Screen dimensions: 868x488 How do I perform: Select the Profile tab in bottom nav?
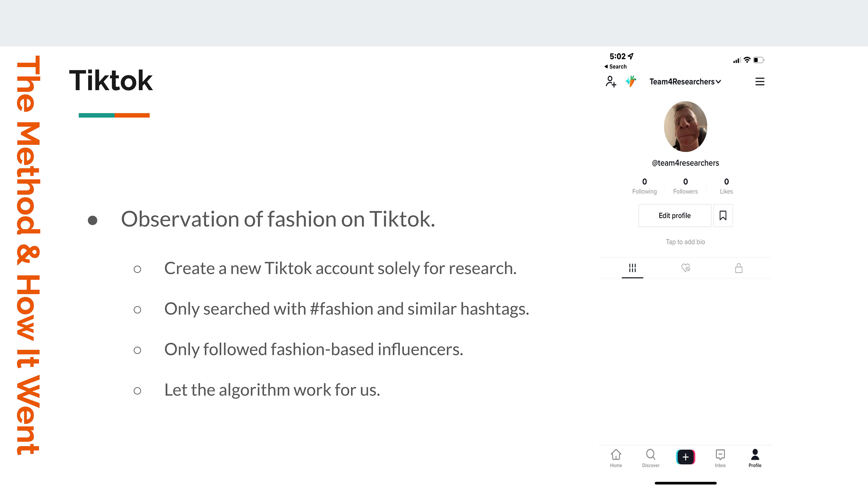click(x=755, y=458)
